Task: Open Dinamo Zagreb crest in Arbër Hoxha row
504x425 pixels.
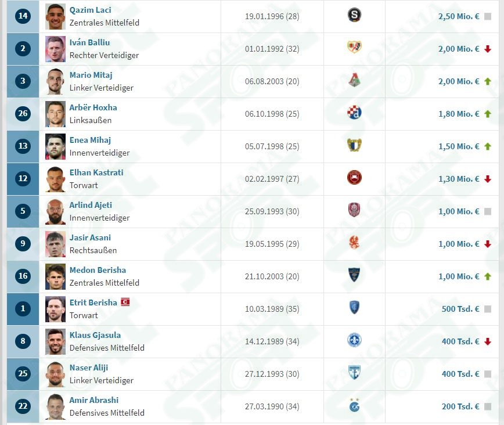Action: (x=354, y=113)
